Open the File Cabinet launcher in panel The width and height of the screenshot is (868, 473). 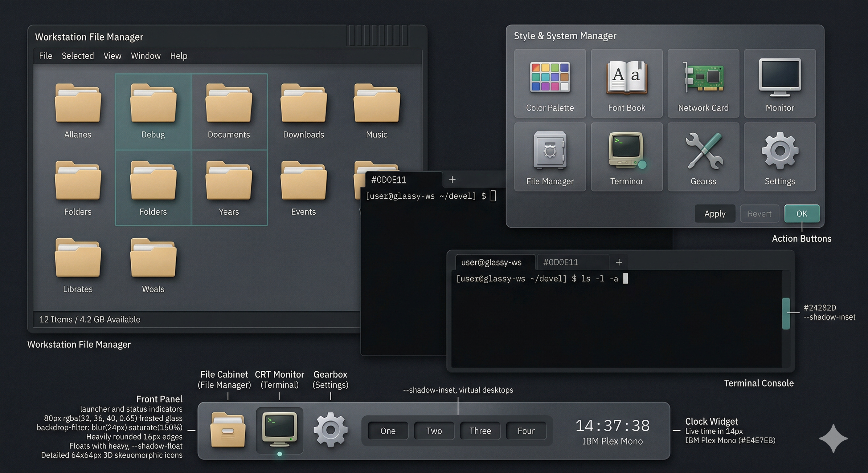click(228, 431)
